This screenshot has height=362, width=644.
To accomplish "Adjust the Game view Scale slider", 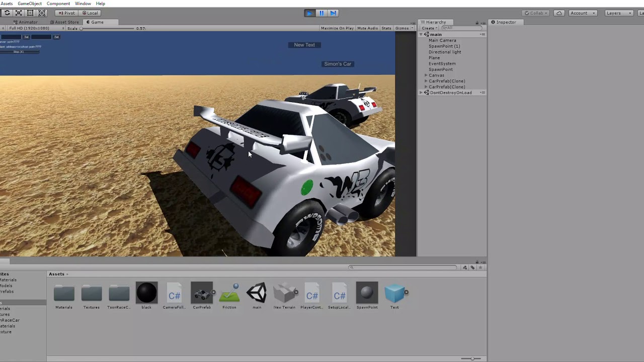I will [x=108, y=28].
